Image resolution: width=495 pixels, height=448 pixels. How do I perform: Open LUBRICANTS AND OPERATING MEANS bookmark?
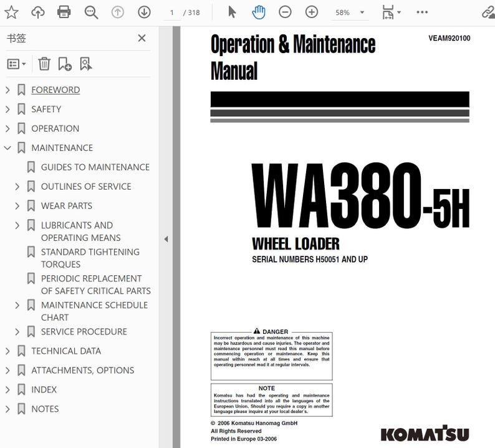coord(81,231)
